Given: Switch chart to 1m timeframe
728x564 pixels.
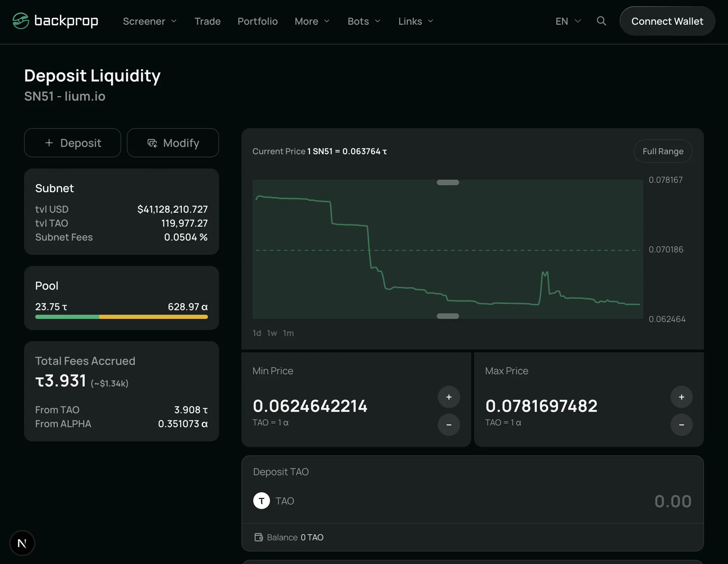Looking at the screenshot, I should coord(288,333).
